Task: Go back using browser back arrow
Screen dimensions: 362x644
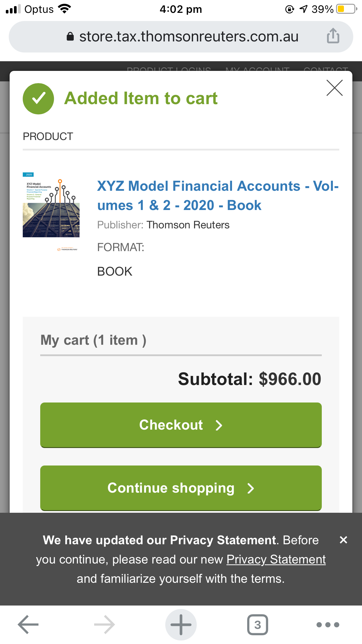Action: 28,624
